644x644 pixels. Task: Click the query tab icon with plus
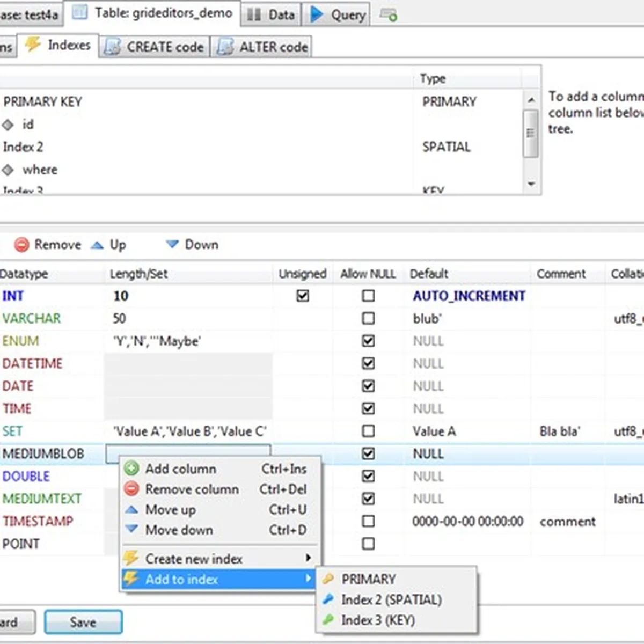(389, 14)
